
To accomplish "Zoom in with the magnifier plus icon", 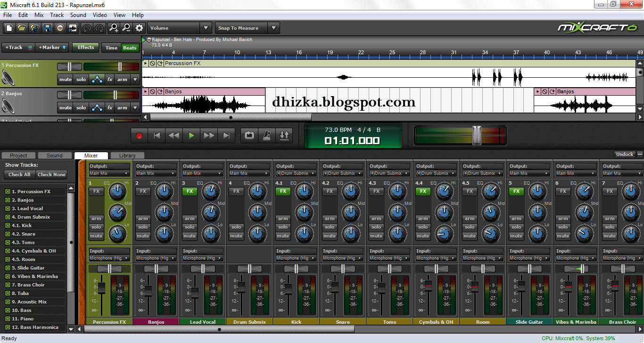I will coord(114,28).
